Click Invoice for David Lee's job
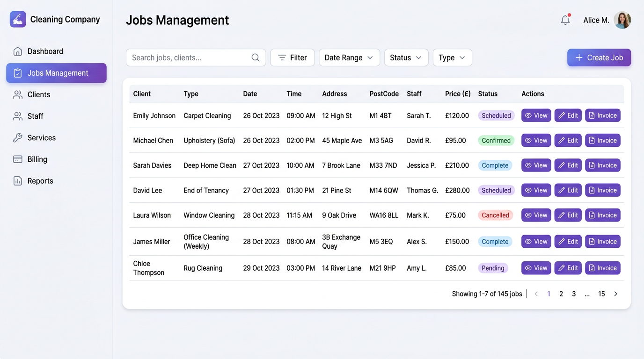The height and width of the screenshot is (359, 644). [x=602, y=190]
